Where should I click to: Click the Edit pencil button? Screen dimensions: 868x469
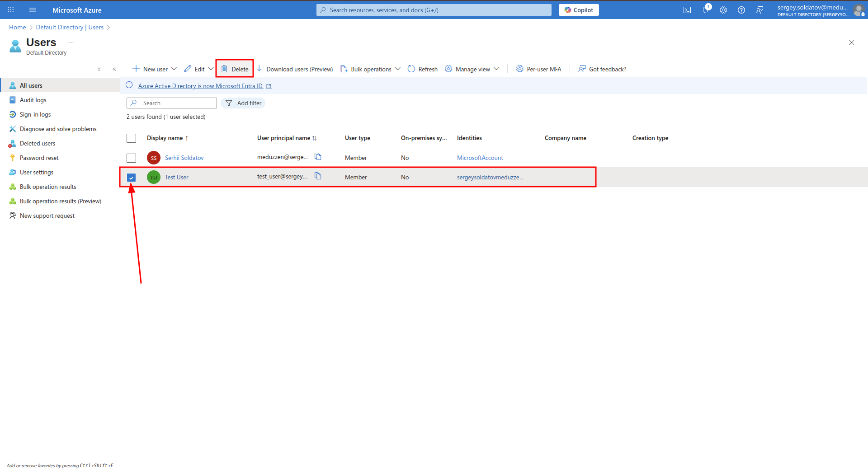coord(194,69)
